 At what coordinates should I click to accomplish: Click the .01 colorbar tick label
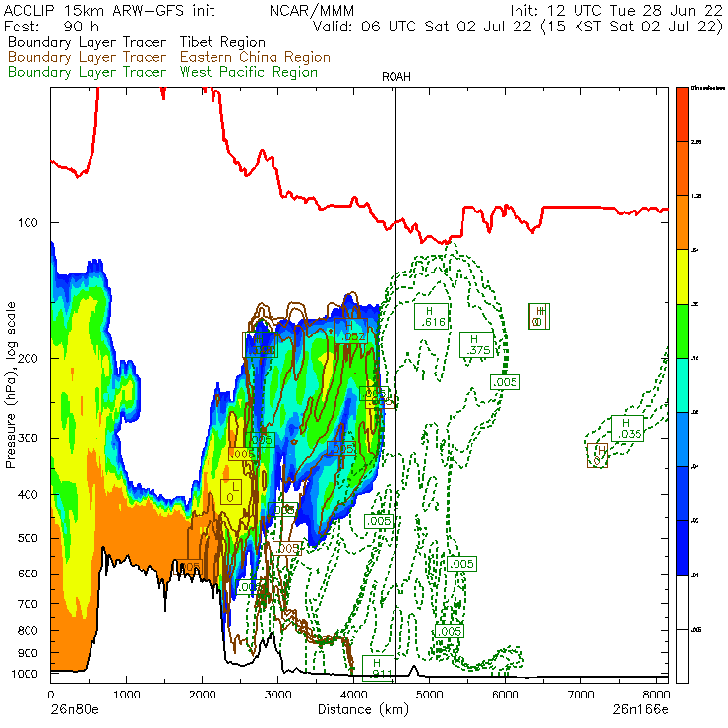tap(695, 576)
